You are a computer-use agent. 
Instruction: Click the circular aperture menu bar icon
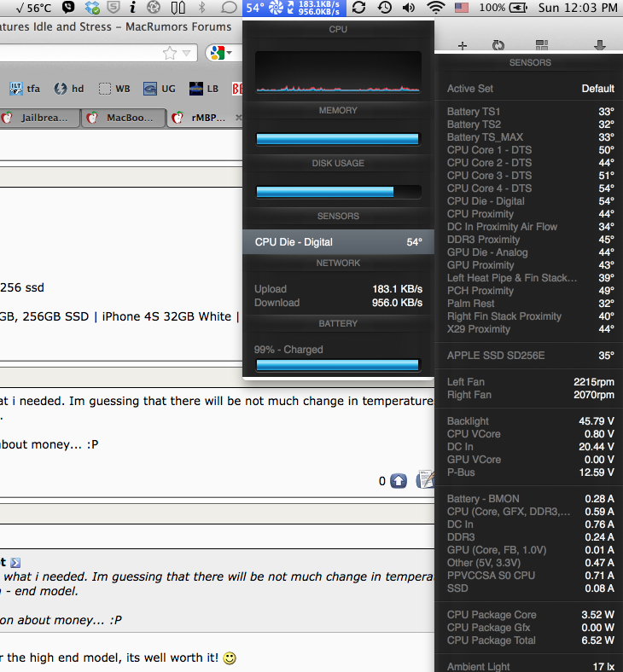(154, 8)
